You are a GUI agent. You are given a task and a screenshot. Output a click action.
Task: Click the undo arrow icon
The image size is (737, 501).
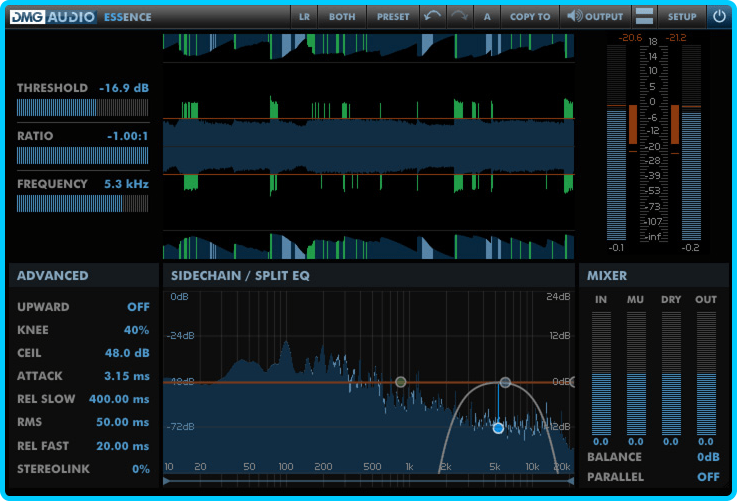point(432,16)
